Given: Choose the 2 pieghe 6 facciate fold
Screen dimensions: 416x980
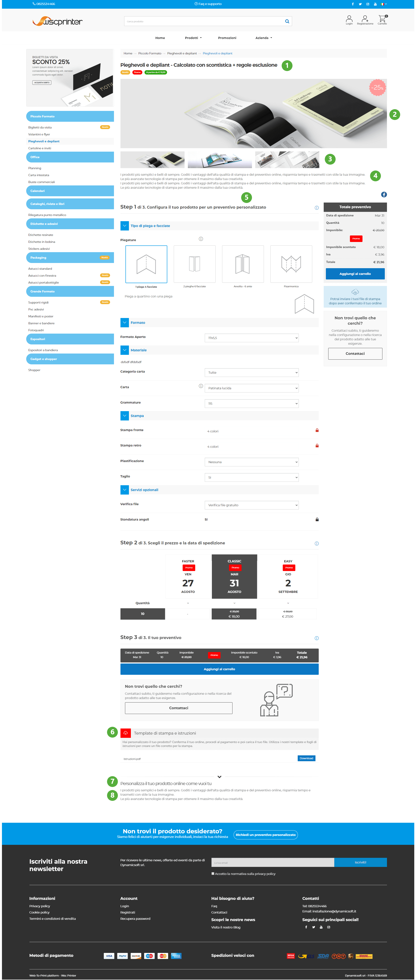Looking at the screenshot, I should click(194, 264).
